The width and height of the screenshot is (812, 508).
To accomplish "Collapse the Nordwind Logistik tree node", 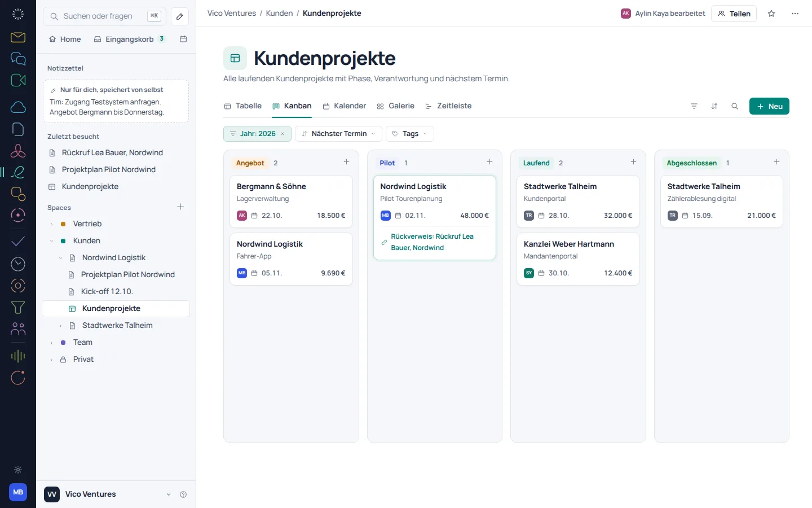I will pos(60,258).
